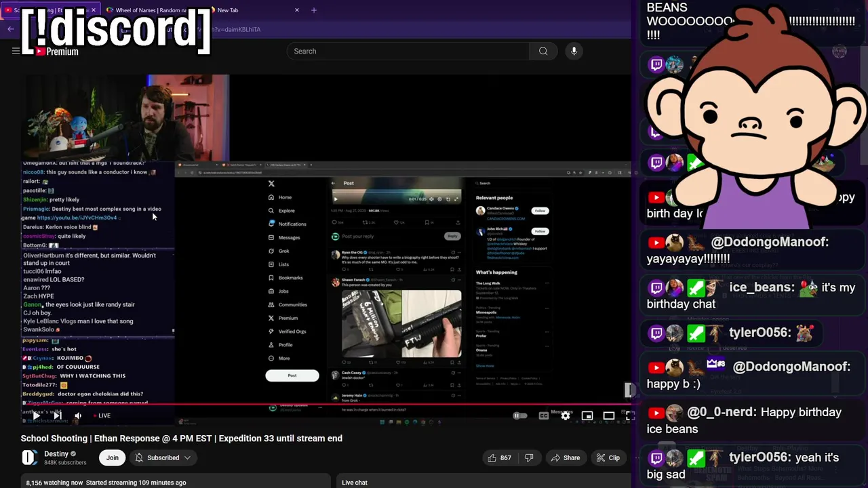This screenshot has width=868, height=488.
Task: Click the Join membership button
Action: [x=112, y=457]
